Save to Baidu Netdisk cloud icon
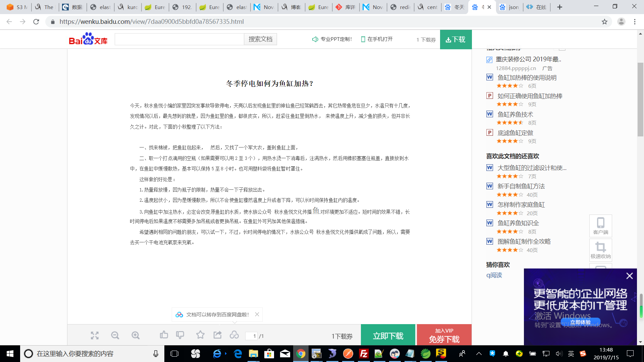The image size is (644, 362). point(234,335)
